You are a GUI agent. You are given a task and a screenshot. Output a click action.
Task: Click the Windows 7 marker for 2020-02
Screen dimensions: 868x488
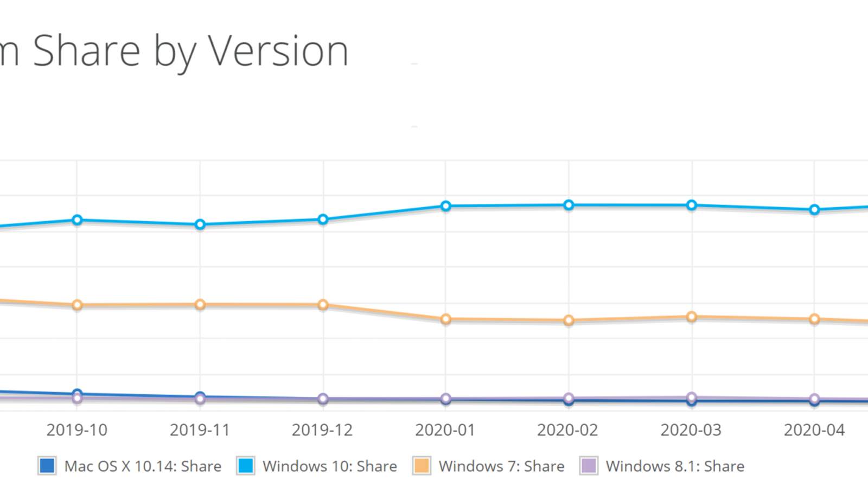click(569, 320)
